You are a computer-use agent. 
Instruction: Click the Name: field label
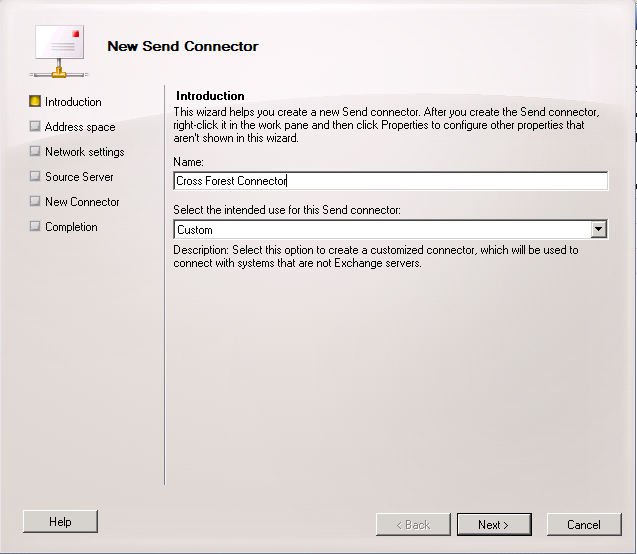tap(188, 162)
